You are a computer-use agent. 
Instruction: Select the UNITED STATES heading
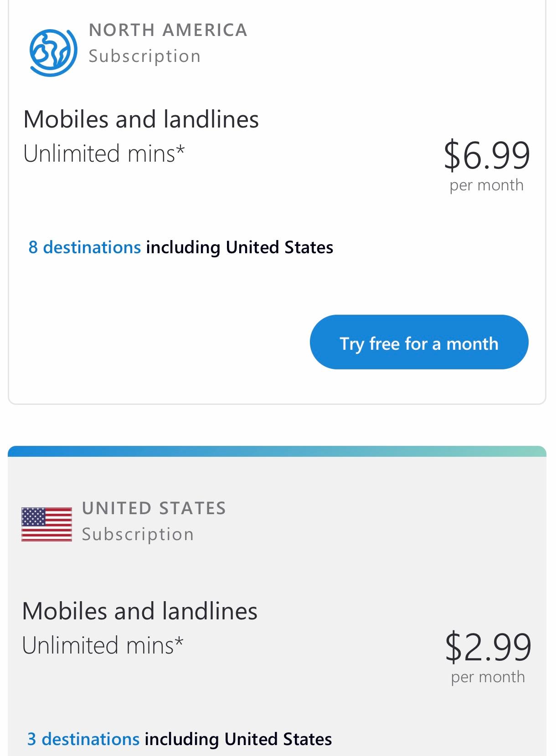(x=154, y=508)
